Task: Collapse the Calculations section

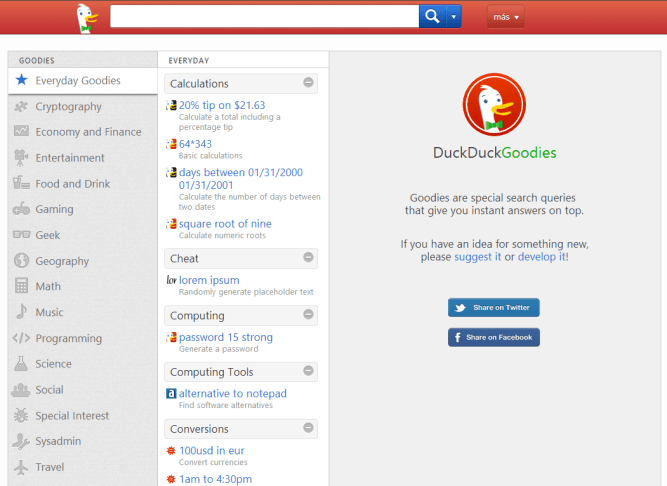Action: coord(308,82)
